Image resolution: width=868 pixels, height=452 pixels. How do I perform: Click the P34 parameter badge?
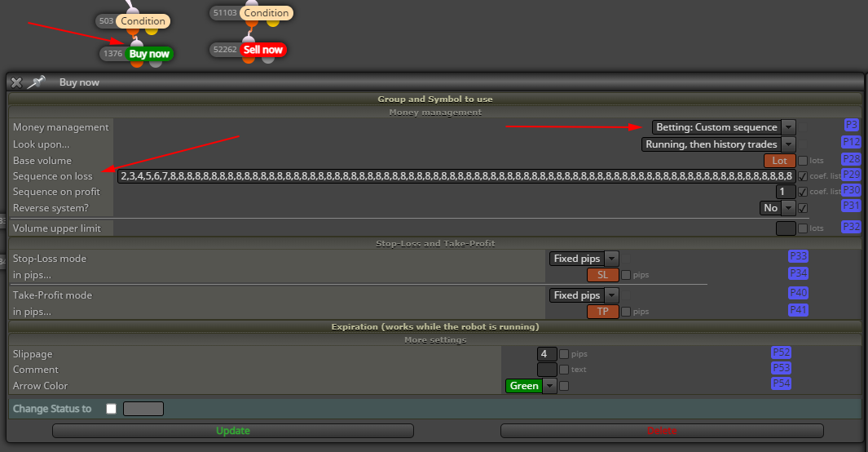point(798,273)
